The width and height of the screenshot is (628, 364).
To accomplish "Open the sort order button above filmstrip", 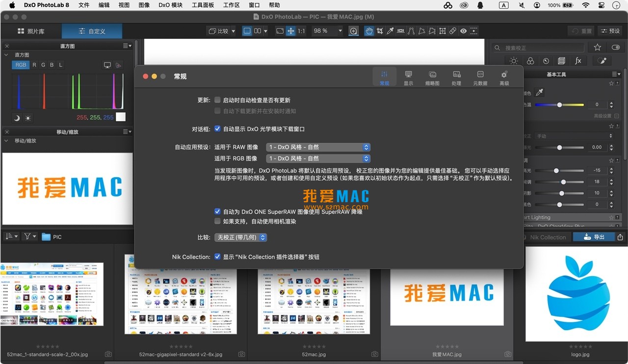I will [x=12, y=236].
